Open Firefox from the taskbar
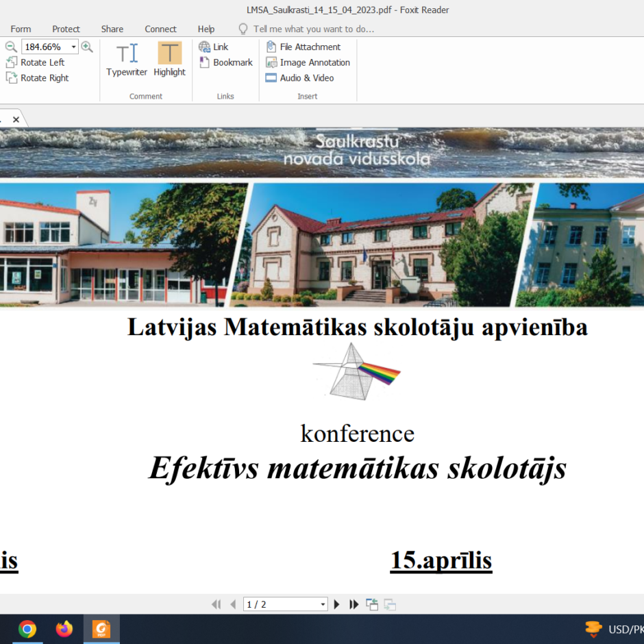Viewport: 644px width, 644px height. [64, 629]
